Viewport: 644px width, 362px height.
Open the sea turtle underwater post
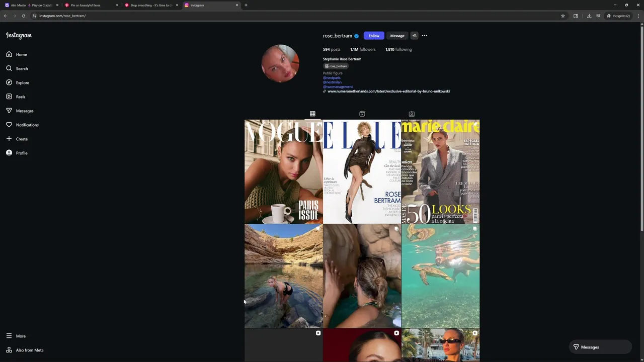coord(440,276)
